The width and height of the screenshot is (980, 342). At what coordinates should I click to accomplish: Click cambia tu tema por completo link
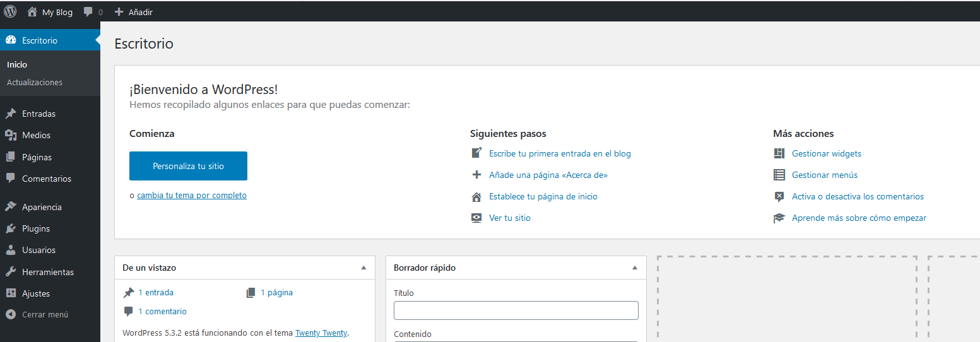point(192,195)
